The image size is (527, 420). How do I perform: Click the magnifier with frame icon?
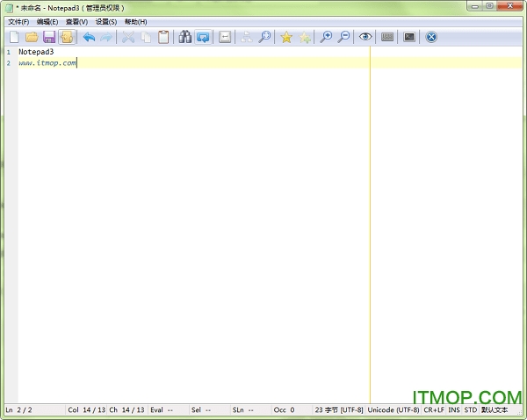coord(265,37)
